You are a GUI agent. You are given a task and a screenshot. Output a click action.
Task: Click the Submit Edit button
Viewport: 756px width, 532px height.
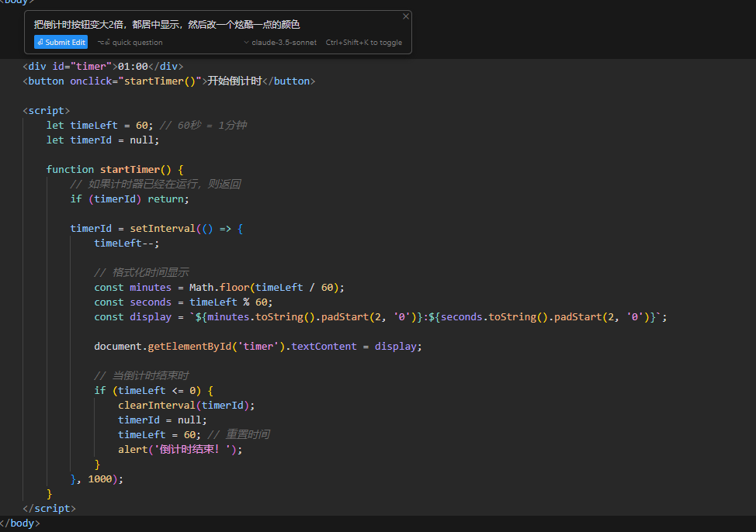click(x=61, y=43)
